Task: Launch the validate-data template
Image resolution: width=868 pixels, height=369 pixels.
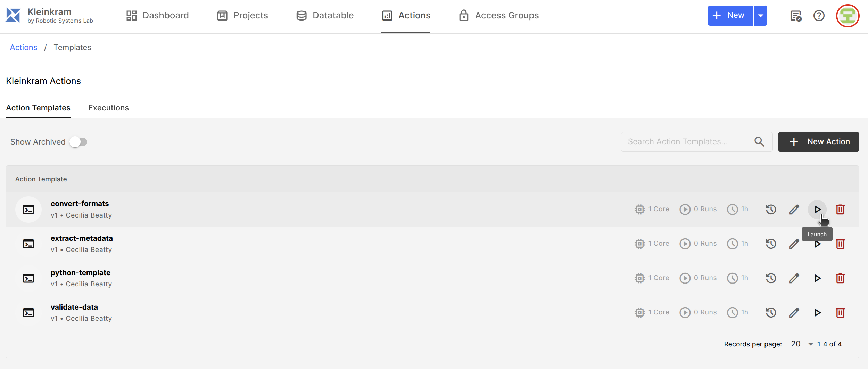Action: click(817, 313)
